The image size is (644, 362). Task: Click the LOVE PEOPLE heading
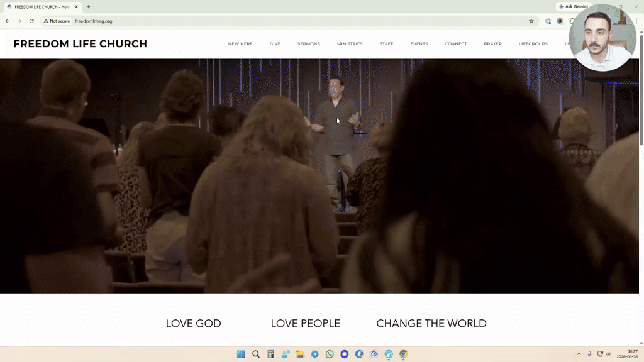pyautogui.click(x=306, y=324)
